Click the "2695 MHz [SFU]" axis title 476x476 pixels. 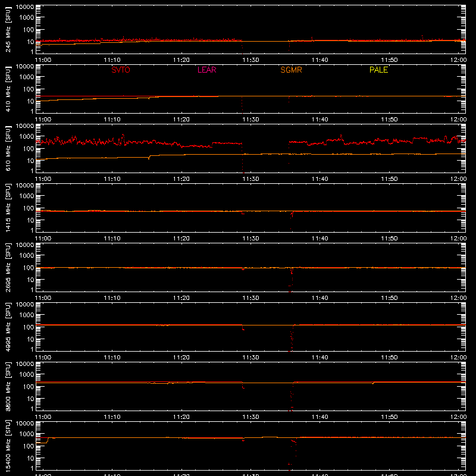click(8, 267)
